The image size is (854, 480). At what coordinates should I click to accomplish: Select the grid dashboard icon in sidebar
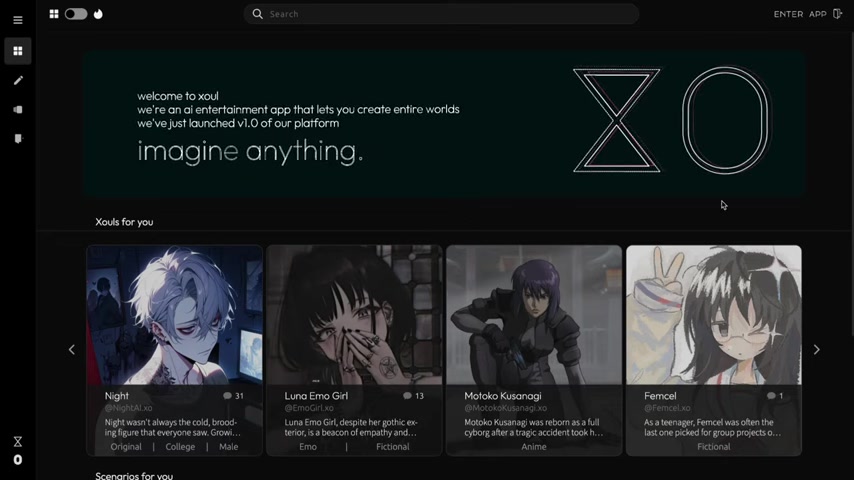click(17, 51)
